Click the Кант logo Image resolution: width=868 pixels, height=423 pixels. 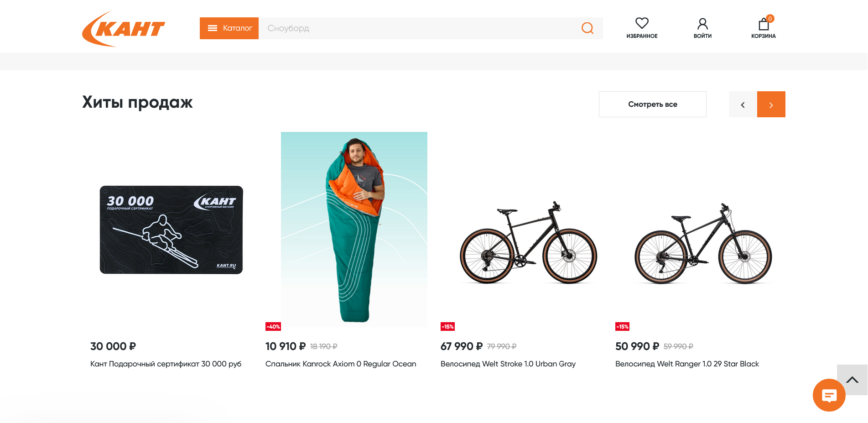pyautogui.click(x=124, y=29)
